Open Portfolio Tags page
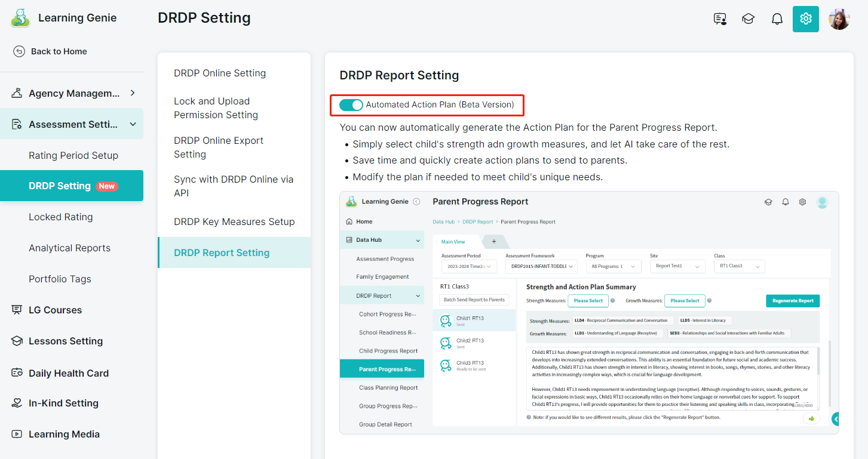Viewport: 868px width, 459px height. tap(60, 279)
